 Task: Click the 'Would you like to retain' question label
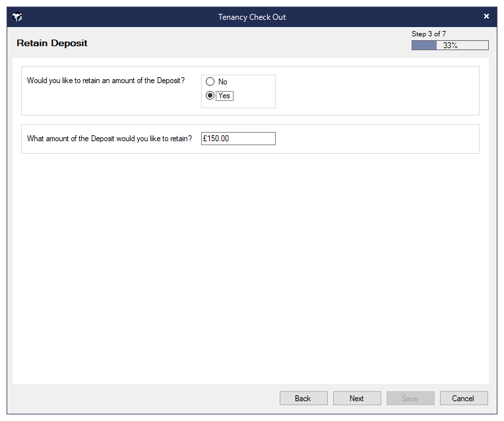[106, 81]
